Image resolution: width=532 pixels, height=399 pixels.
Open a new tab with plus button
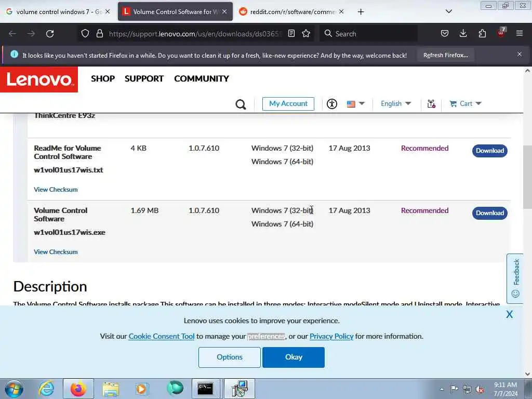coord(361,12)
